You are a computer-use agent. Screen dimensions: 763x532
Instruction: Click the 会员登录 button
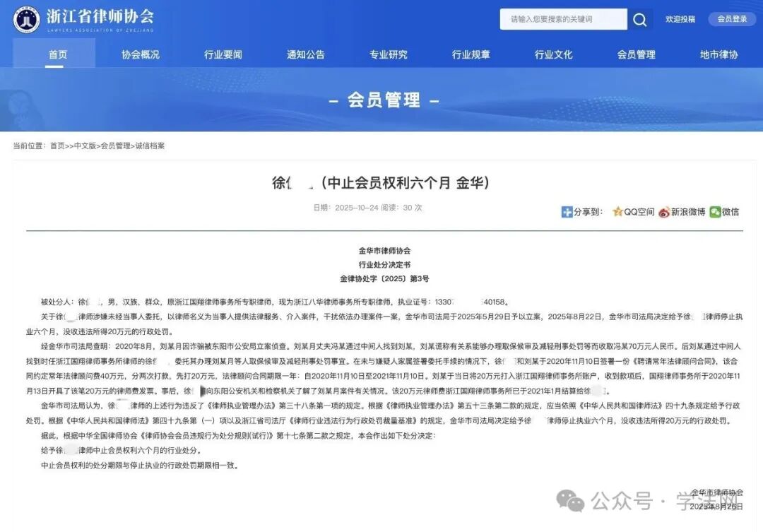coord(732,19)
